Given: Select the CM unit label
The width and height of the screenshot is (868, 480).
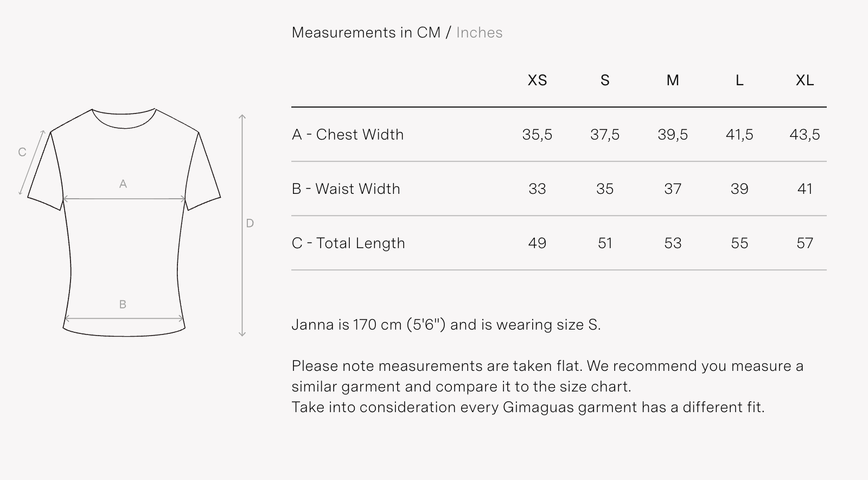Looking at the screenshot, I should [x=429, y=33].
